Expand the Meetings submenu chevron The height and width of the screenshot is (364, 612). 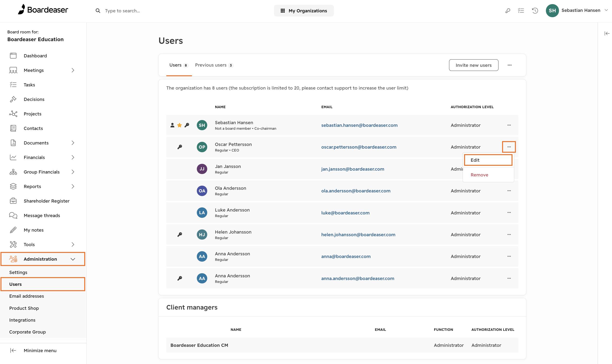(x=73, y=70)
